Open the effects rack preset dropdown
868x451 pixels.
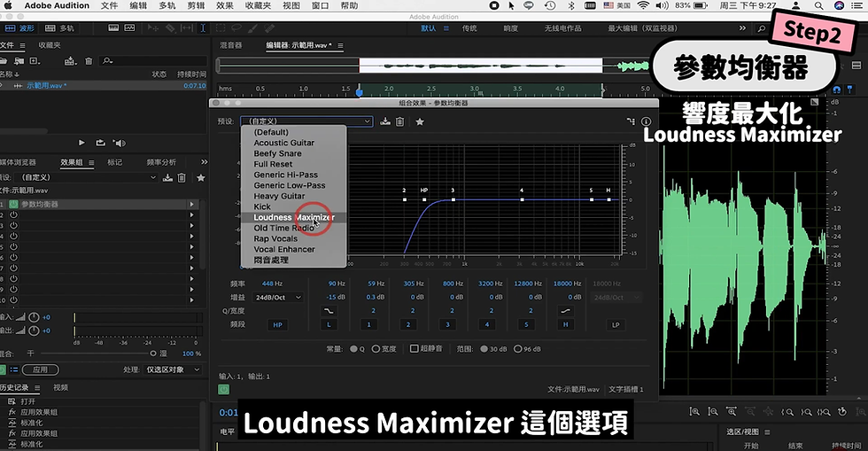coord(89,177)
